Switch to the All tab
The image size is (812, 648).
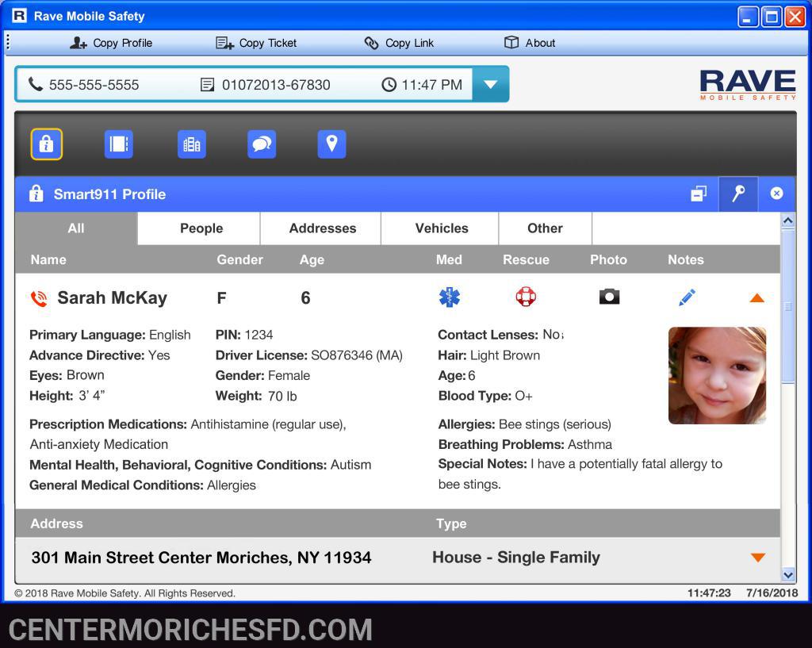76,228
